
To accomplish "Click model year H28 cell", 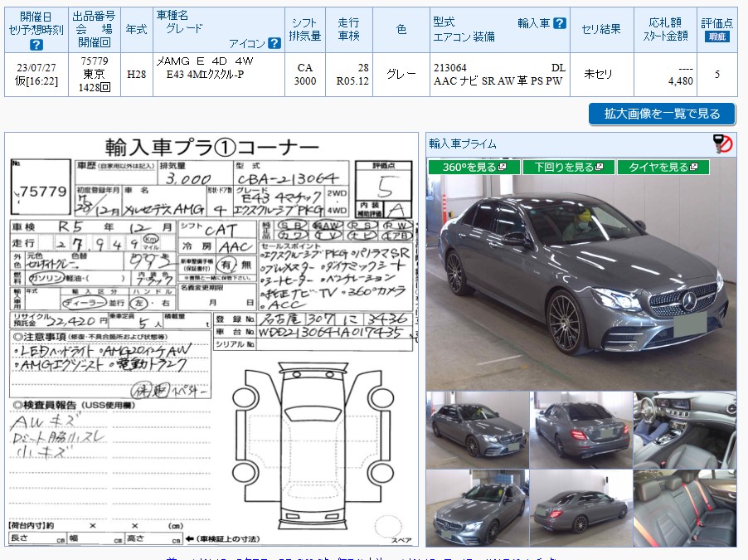I will pos(137,75).
